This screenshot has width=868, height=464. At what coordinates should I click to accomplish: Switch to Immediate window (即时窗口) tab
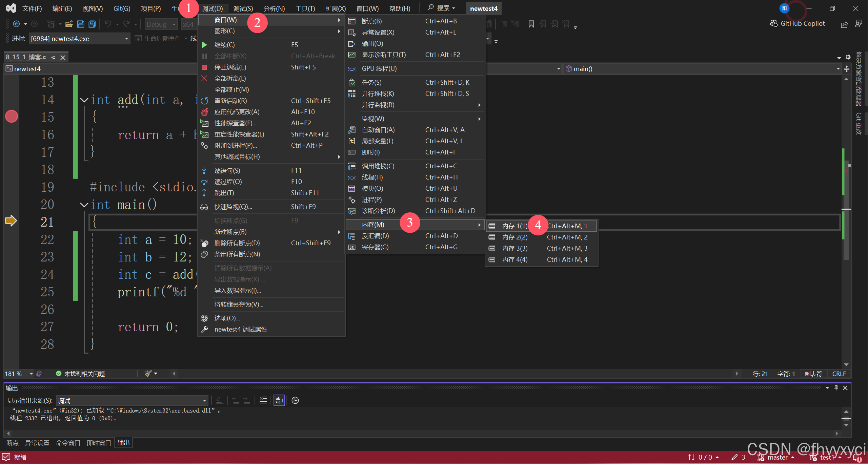point(99,443)
